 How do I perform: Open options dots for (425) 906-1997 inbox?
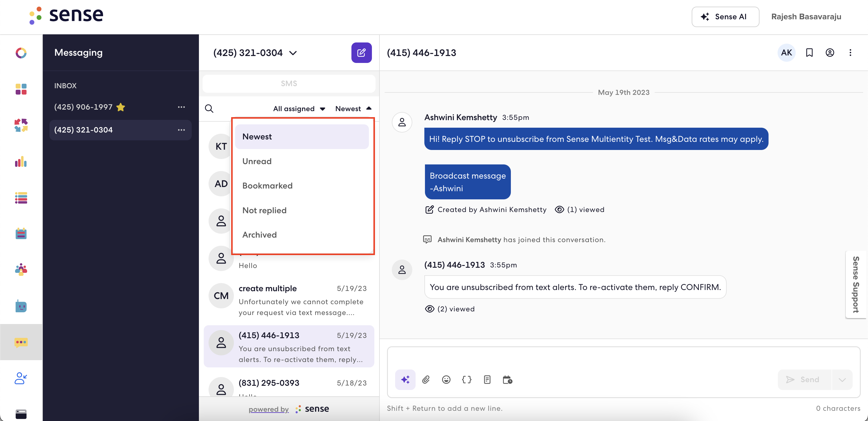[181, 107]
